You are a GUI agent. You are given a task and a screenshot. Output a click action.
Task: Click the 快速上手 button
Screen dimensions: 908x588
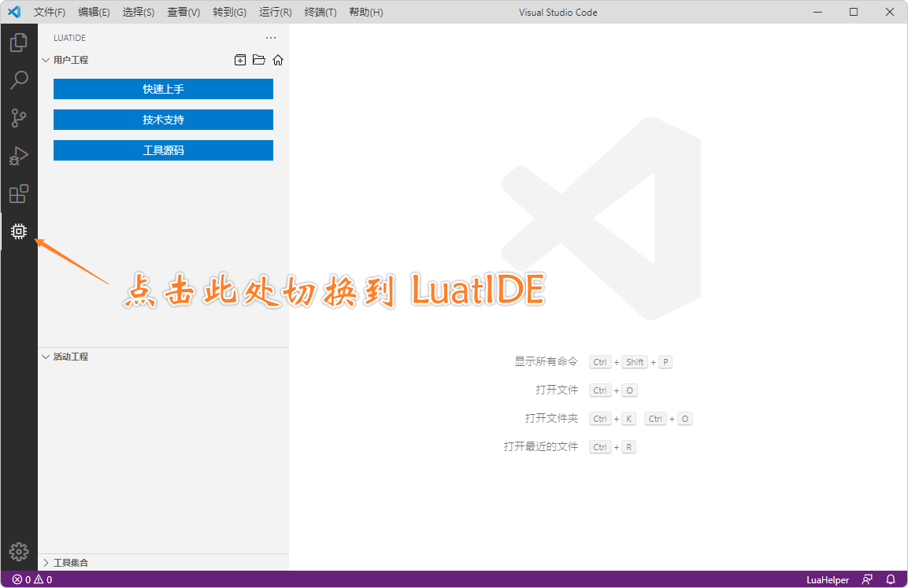tap(163, 89)
